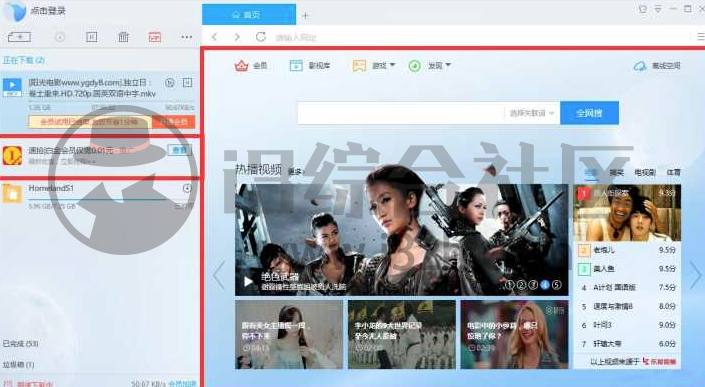Open the 离线空间 cloud icon

point(640,66)
